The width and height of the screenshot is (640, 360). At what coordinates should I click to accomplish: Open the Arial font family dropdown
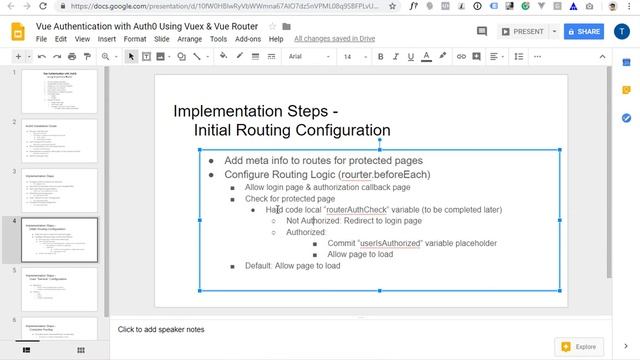click(x=309, y=57)
